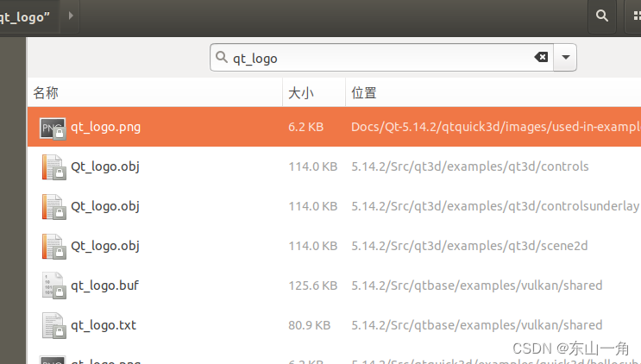This screenshot has height=364, width=641.
Task: Click the 6.2 KB size of qt_logo.png
Action: (305, 127)
